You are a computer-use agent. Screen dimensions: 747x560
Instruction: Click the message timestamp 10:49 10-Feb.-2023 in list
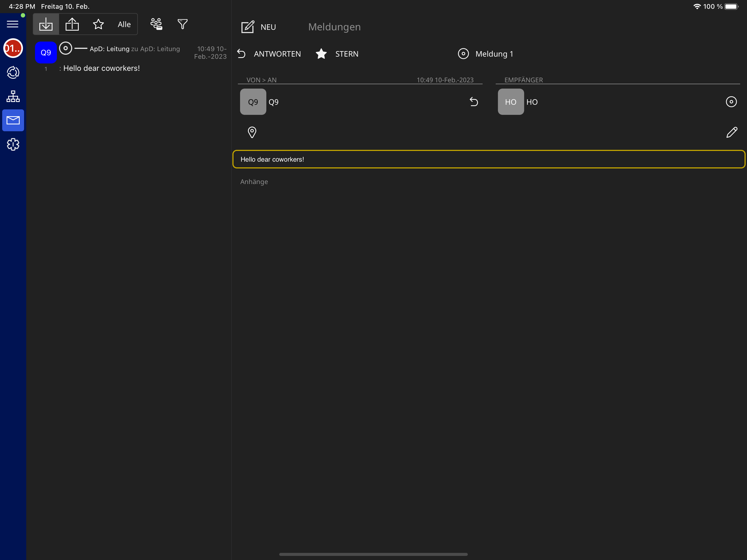210,53
